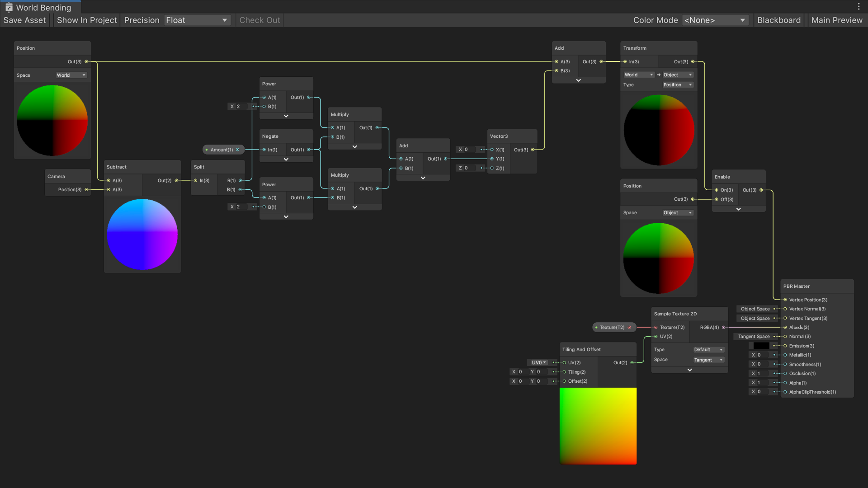Viewport: 868px width, 488px height.
Task: Click PBR Master Normal(3) port
Action: tap(785, 337)
